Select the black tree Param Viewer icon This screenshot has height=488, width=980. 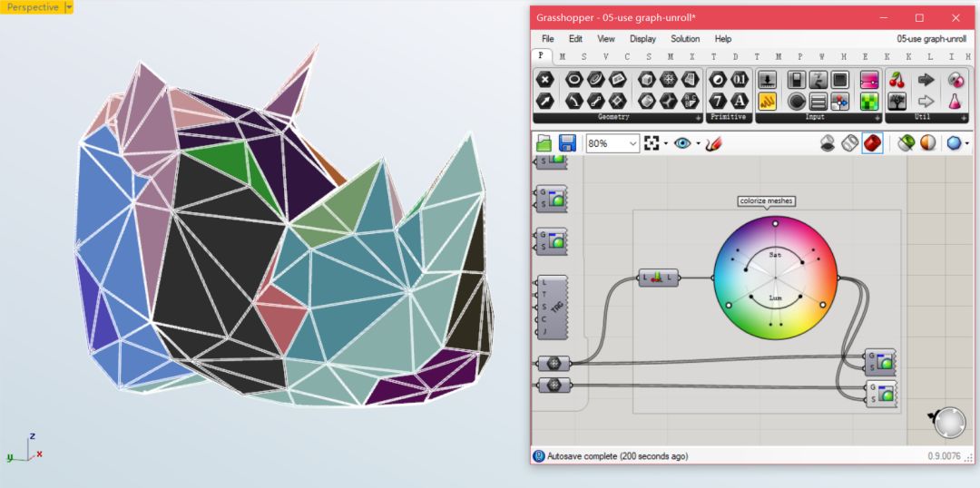click(897, 101)
